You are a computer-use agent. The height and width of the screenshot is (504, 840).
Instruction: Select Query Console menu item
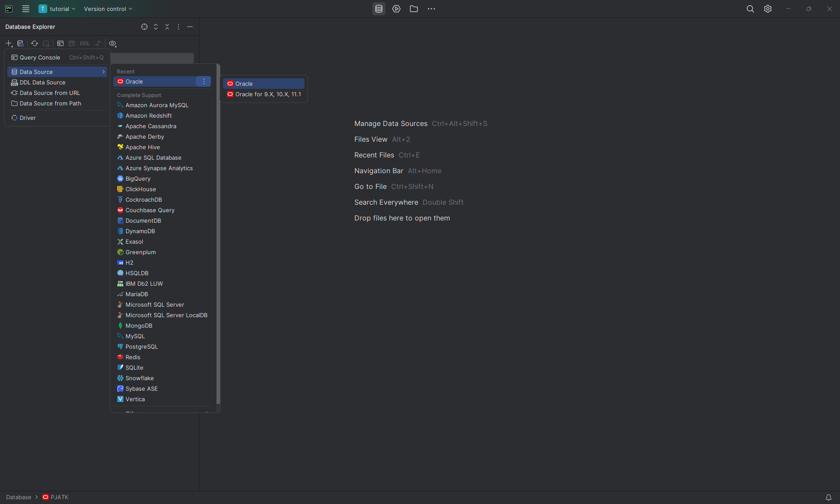click(57, 57)
